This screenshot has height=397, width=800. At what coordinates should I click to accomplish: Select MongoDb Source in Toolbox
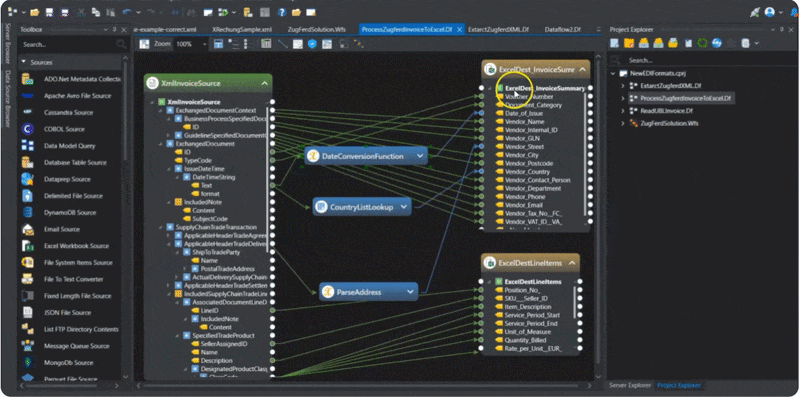pos(69,362)
